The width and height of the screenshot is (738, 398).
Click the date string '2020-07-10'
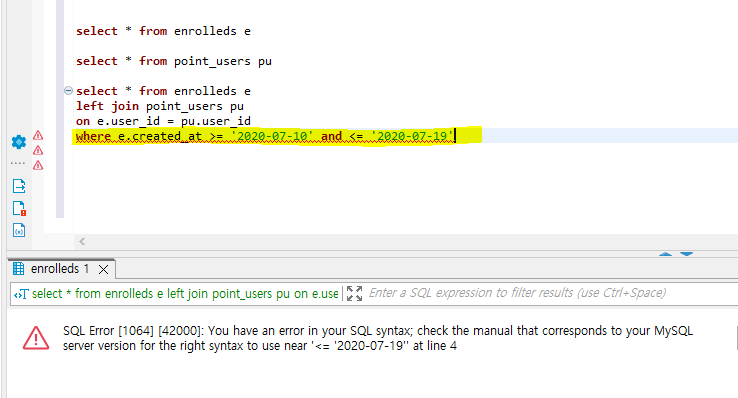[272, 136]
